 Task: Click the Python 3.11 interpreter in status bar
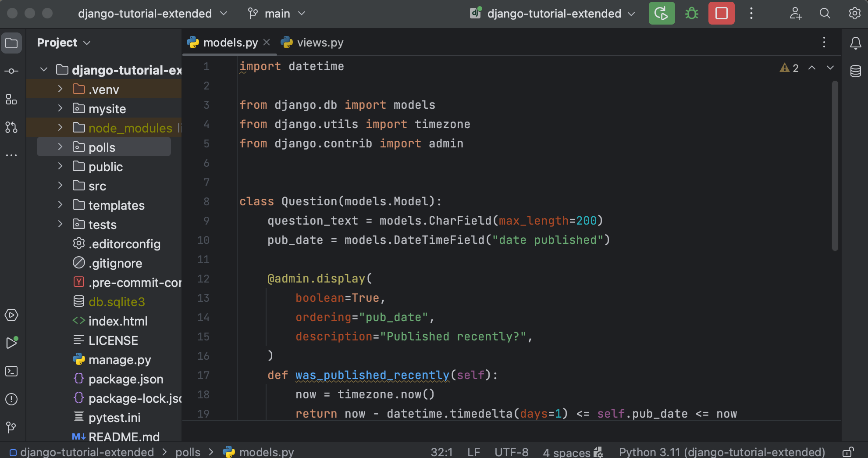[722, 452]
